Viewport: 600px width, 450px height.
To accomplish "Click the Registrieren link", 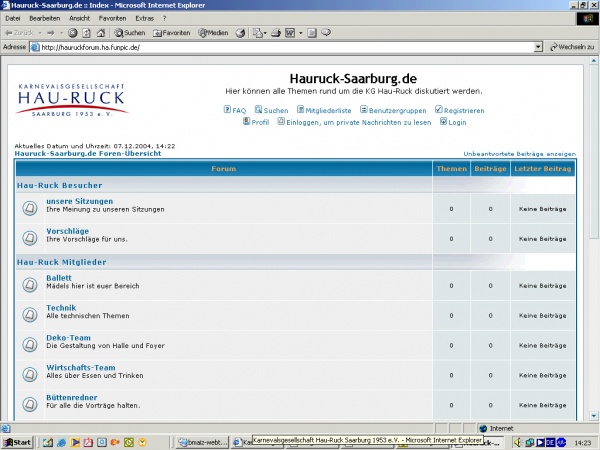I will point(460,110).
